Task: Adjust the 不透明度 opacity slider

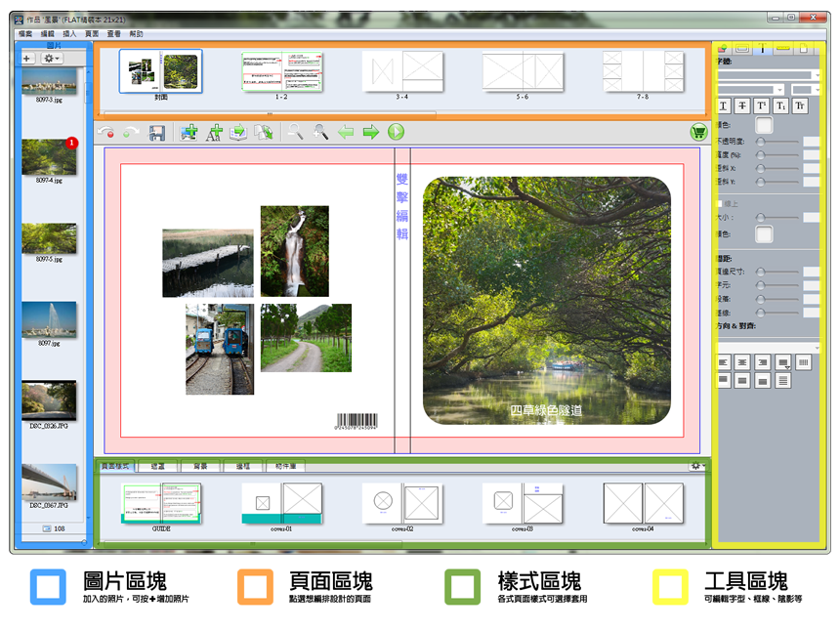Action: [777, 142]
